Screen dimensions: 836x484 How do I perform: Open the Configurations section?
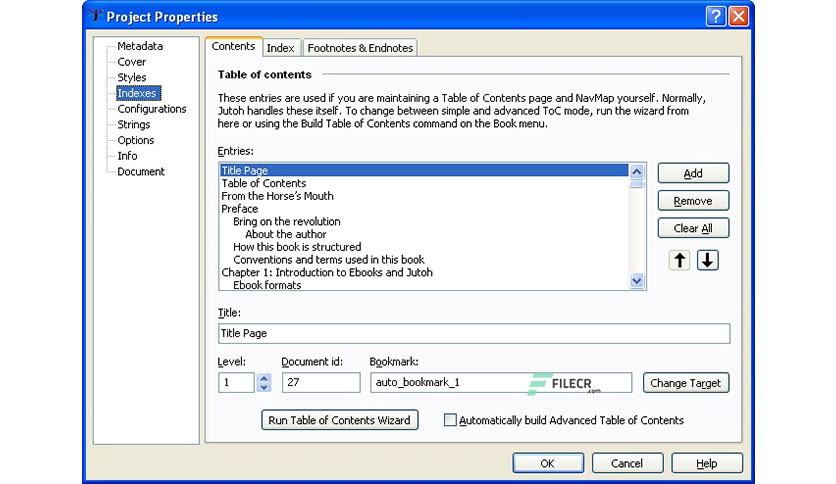coord(152,109)
